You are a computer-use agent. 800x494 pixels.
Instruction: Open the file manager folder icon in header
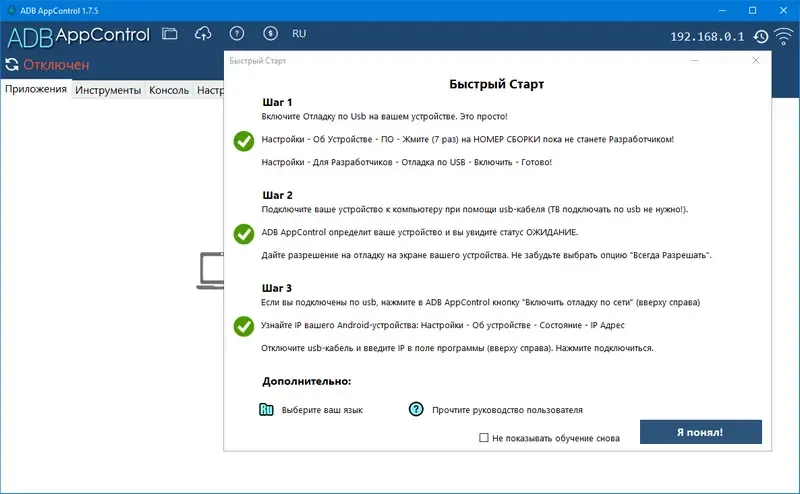tap(169, 34)
